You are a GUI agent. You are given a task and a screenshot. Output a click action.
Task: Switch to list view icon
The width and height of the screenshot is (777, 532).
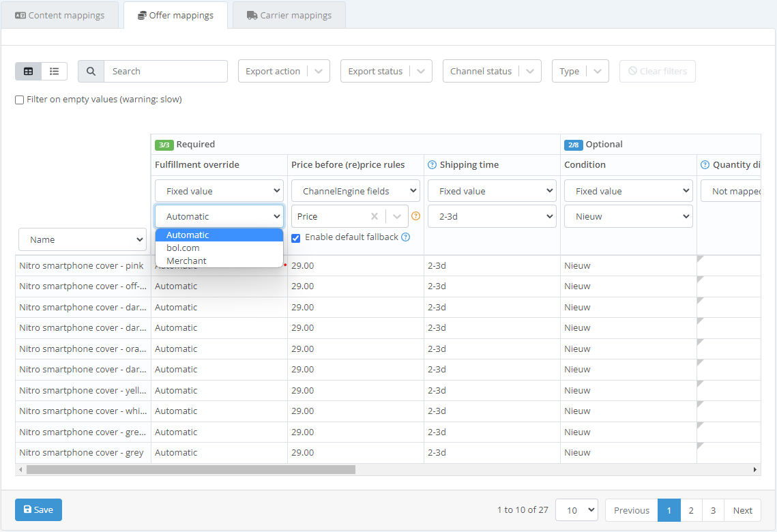coord(55,71)
